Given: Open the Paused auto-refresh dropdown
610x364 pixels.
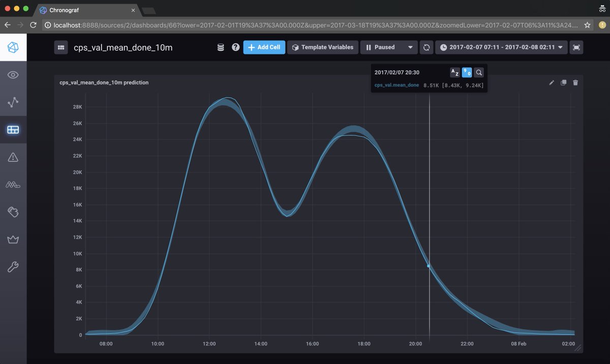Looking at the screenshot, I should point(389,47).
